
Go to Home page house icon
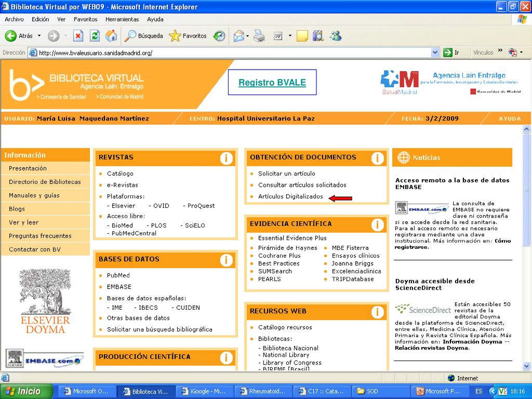click(x=111, y=36)
